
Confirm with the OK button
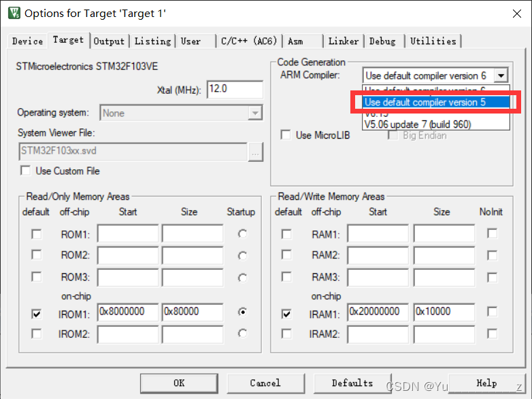click(179, 383)
